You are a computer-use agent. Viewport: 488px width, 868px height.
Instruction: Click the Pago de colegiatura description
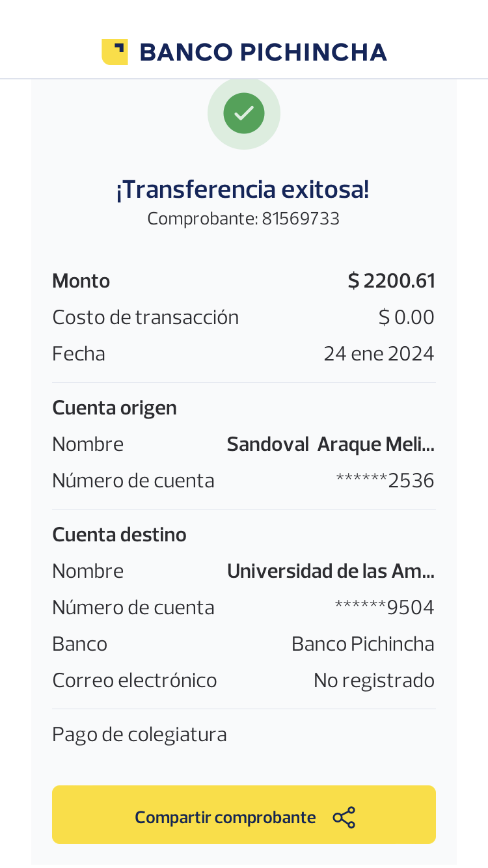pyautogui.click(x=139, y=735)
